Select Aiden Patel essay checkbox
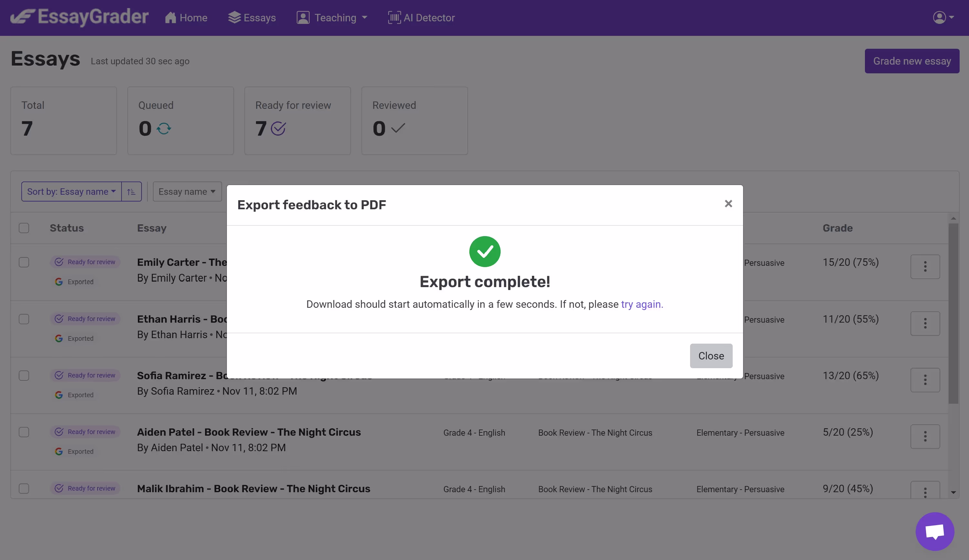This screenshot has width=969, height=560. pyautogui.click(x=24, y=432)
